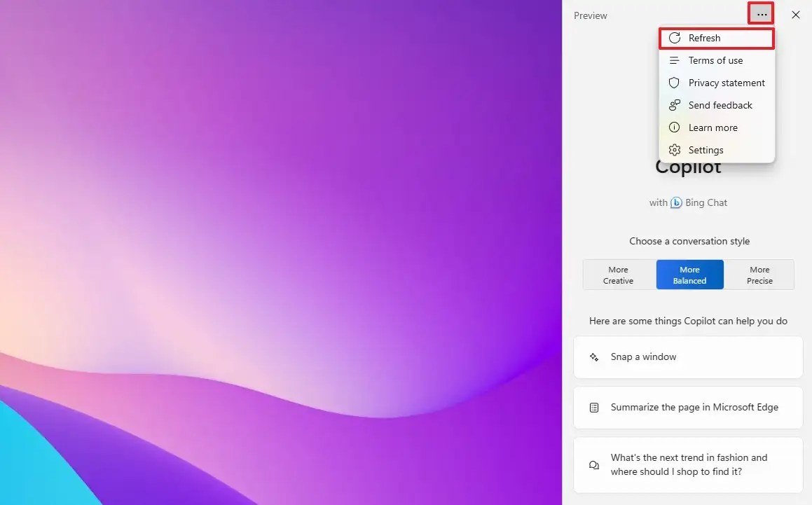Select Send feedback menu item
The width and height of the screenshot is (812, 505).
click(717, 105)
